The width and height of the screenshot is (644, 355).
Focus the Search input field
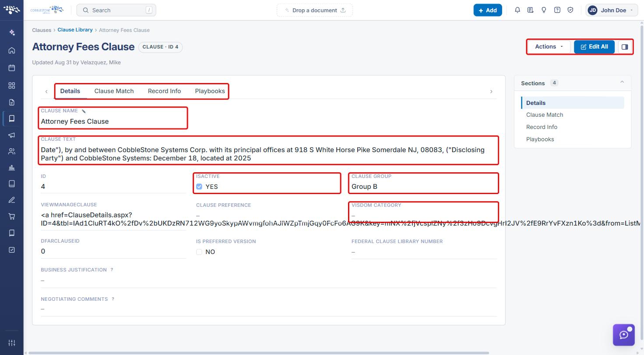pos(116,10)
